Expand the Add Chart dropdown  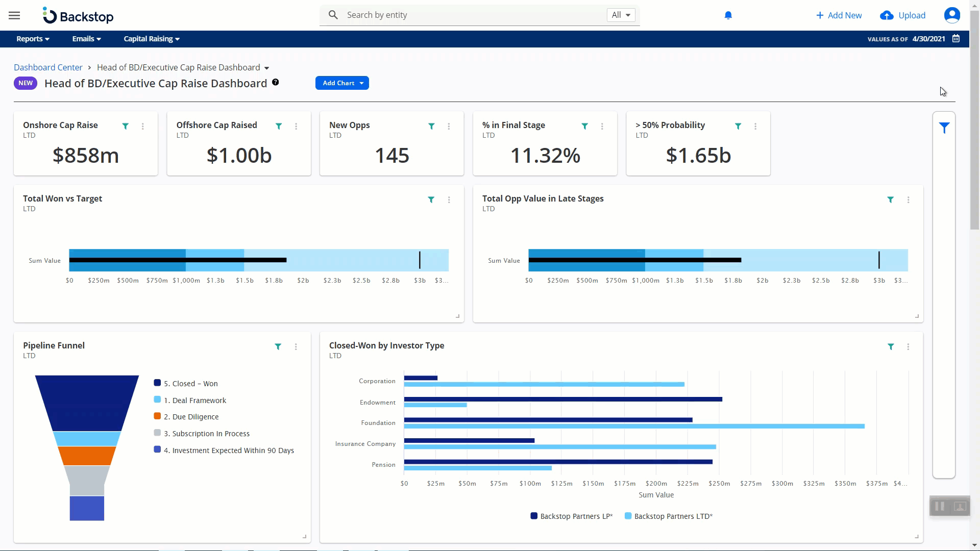[342, 83]
